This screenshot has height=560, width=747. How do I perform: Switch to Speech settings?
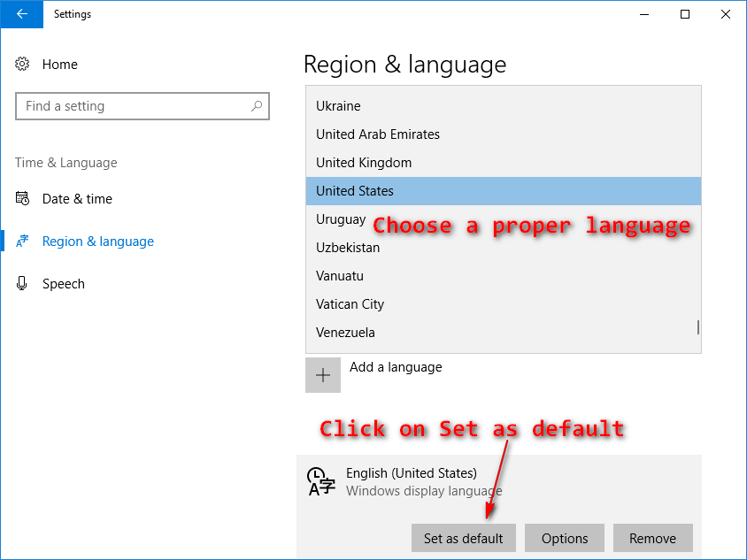click(x=64, y=283)
